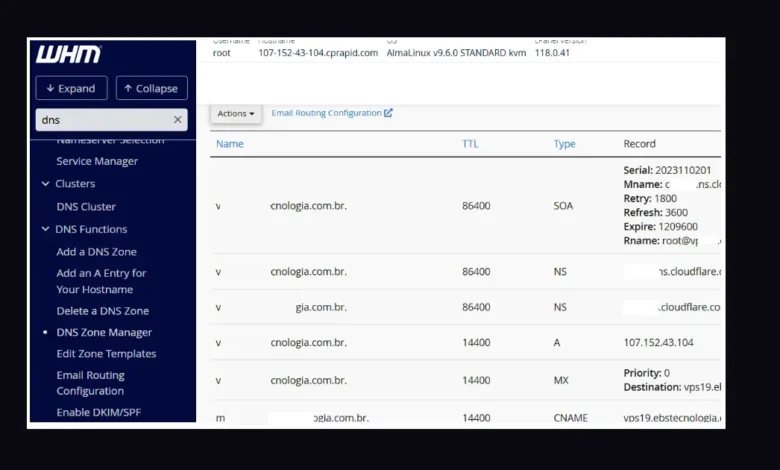
Task: Open the DNS Cluster page
Action: (x=86, y=207)
